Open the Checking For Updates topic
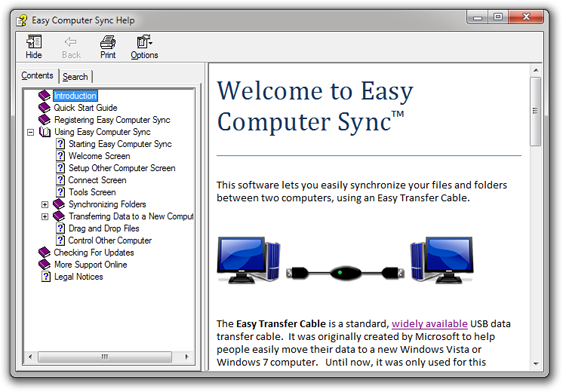The height and width of the screenshot is (392, 563). click(94, 252)
